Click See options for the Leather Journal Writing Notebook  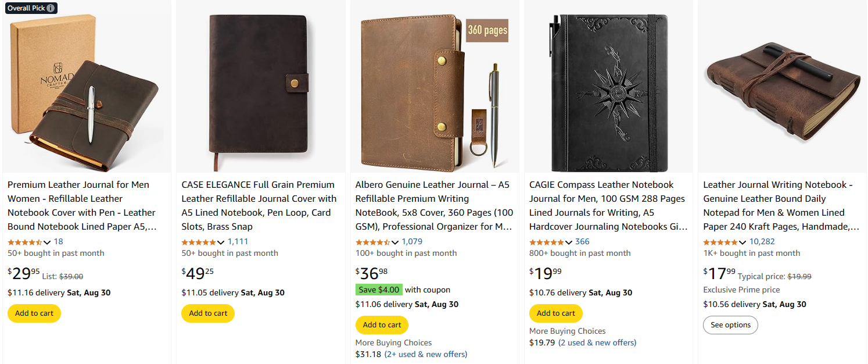[x=730, y=324]
